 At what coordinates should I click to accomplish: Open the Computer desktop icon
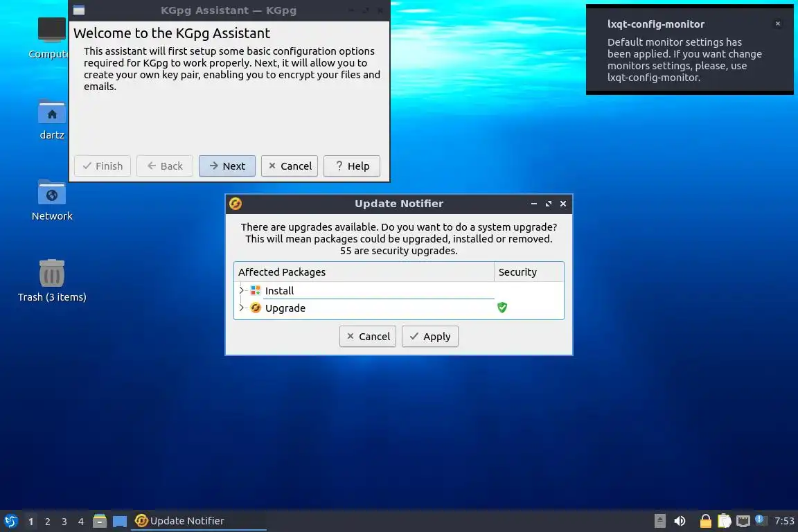(x=51, y=38)
